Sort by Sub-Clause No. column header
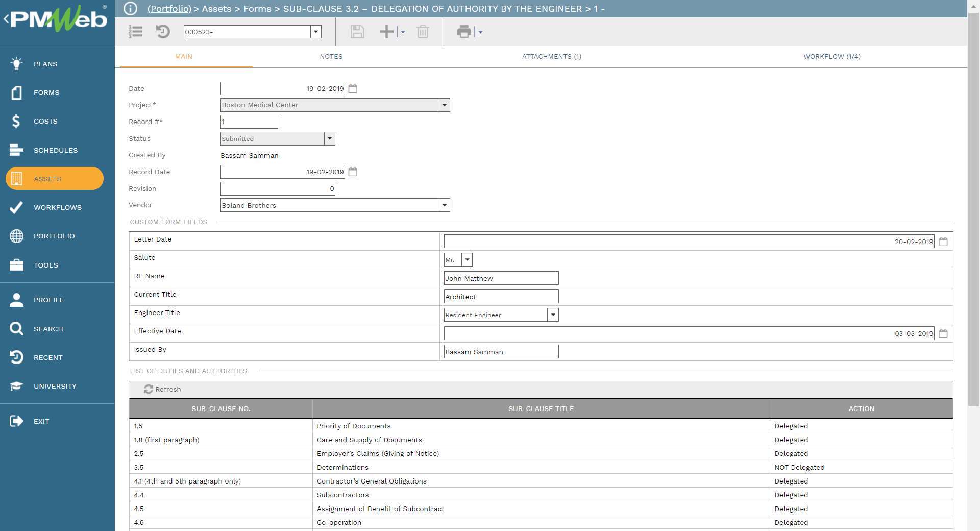This screenshot has width=980, height=531. (x=220, y=408)
